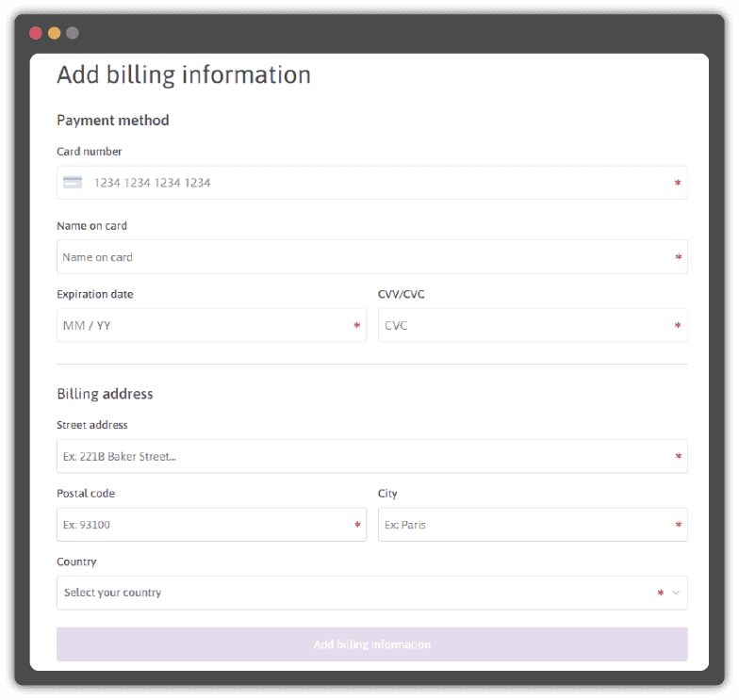Click the gray maximize window button
Viewport: 739px width, 700px height.
[x=73, y=33]
